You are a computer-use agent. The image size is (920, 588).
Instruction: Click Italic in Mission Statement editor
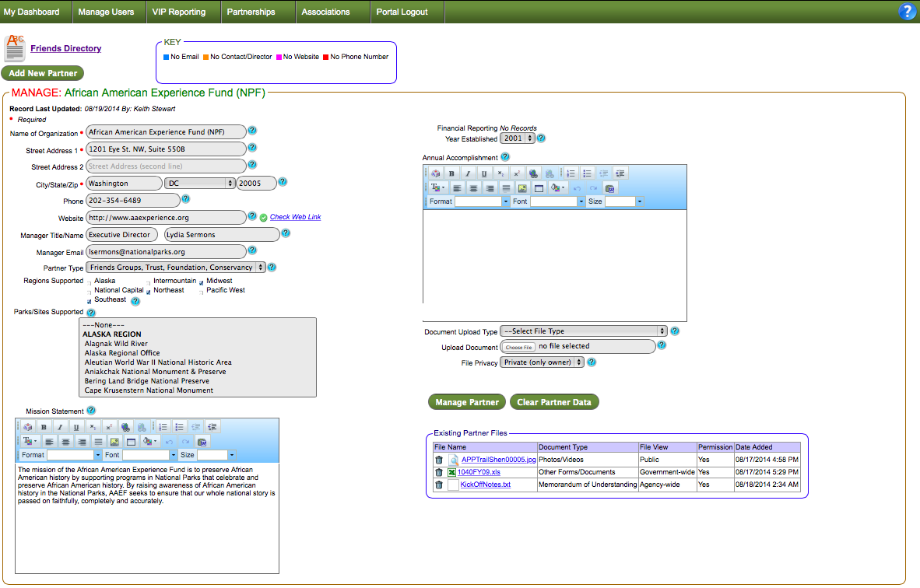tap(60, 427)
